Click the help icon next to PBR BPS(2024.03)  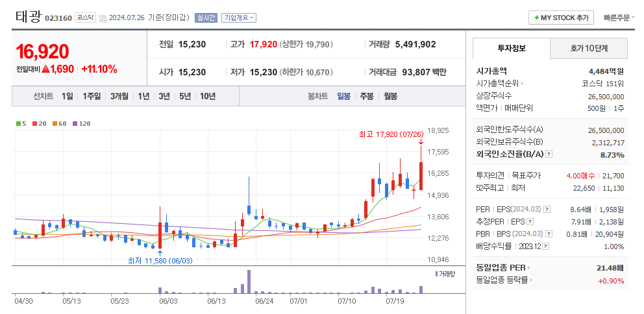click(549, 234)
